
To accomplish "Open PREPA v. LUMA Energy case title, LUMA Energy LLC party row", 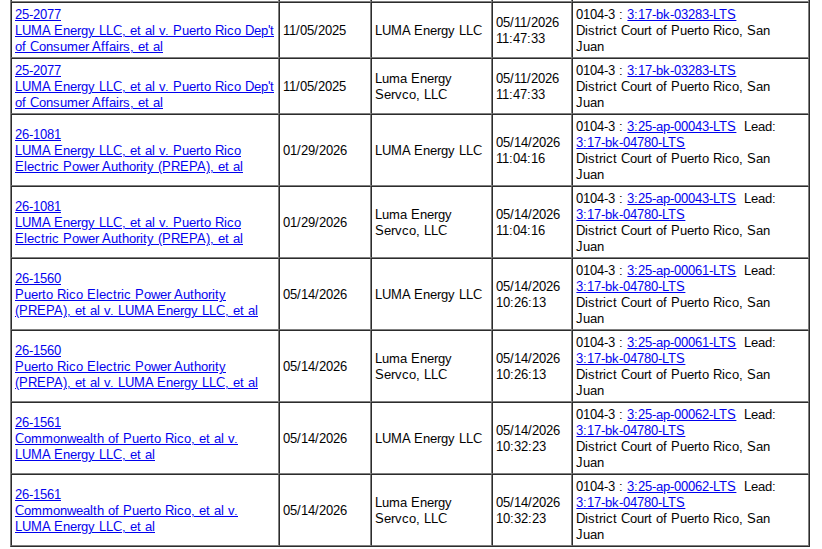I will (136, 302).
